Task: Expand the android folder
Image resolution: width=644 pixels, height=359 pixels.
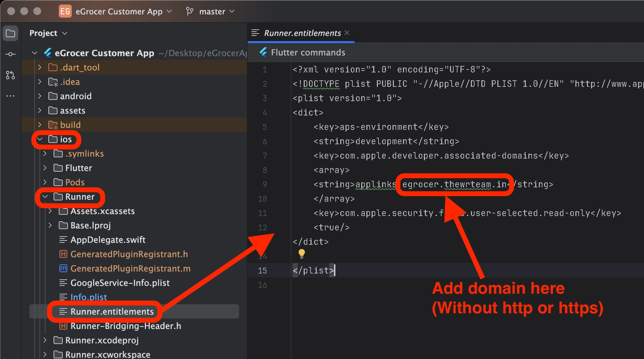Action: pos(40,96)
